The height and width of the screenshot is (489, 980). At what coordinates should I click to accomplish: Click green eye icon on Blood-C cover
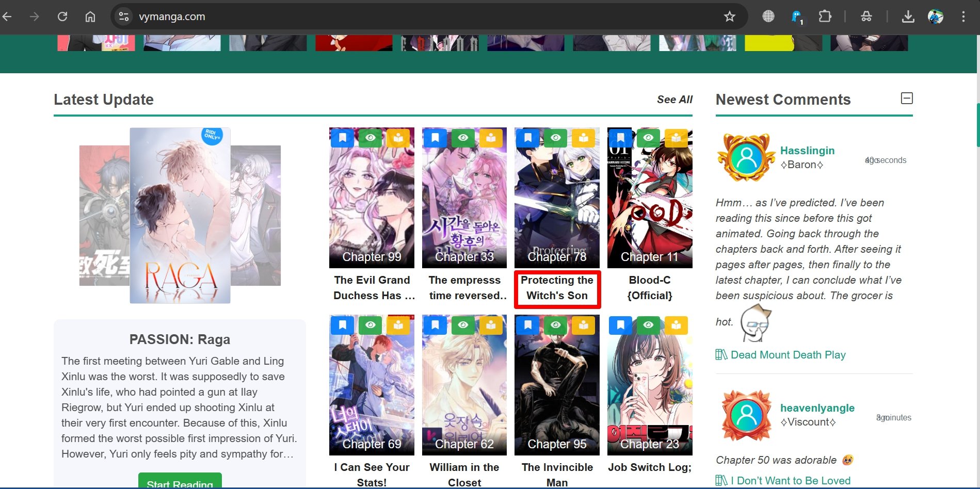point(648,138)
